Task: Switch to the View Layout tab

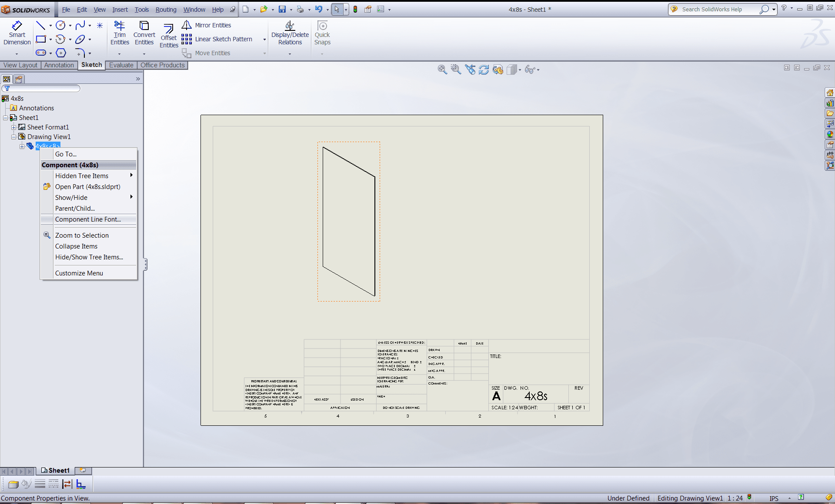Action: coord(20,65)
